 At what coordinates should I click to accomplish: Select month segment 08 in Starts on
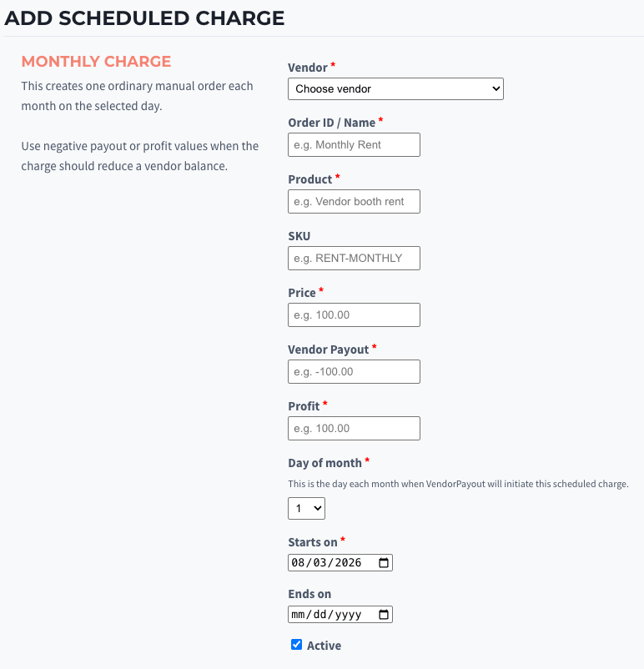pyautogui.click(x=298, y=563)
